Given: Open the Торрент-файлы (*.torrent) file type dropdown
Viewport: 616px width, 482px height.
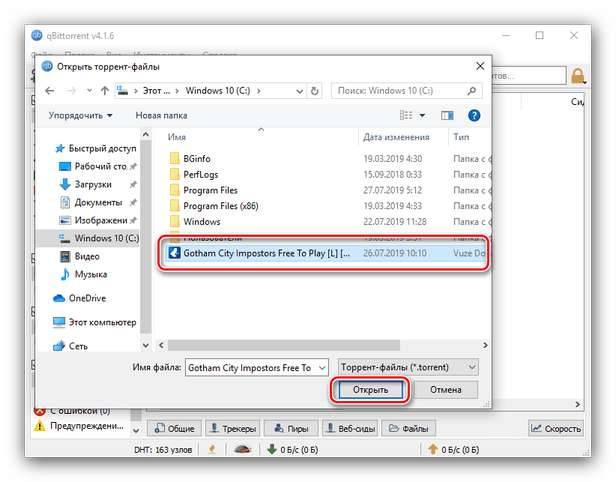Looking at the screenshot, I should [408, 367].
